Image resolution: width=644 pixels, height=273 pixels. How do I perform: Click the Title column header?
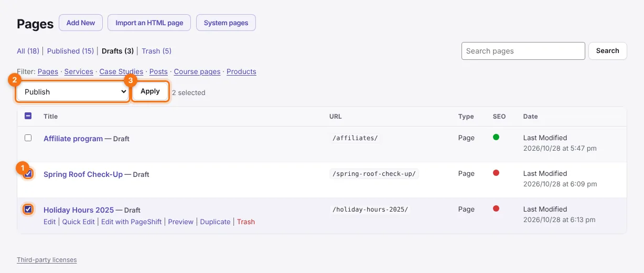pyautogui.click(x=51, y=117)
